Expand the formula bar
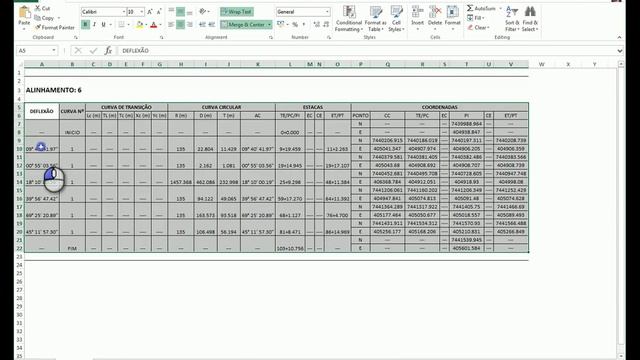640x360 pixels. click(x=620, y=51)
